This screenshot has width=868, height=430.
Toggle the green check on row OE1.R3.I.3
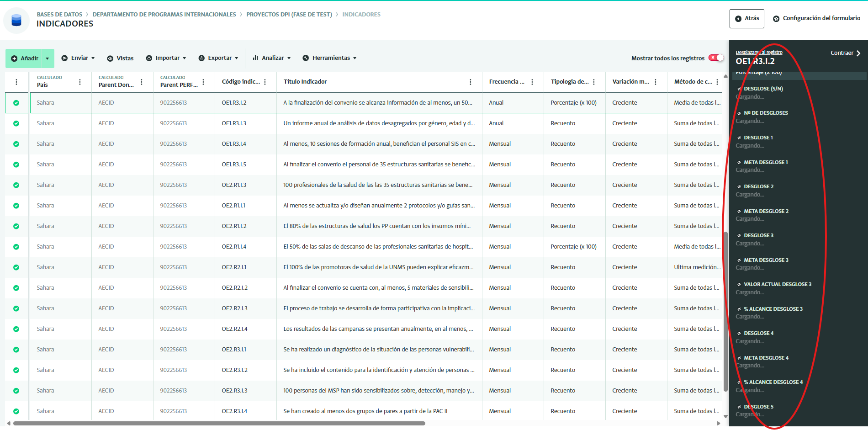tap(16, 123)
